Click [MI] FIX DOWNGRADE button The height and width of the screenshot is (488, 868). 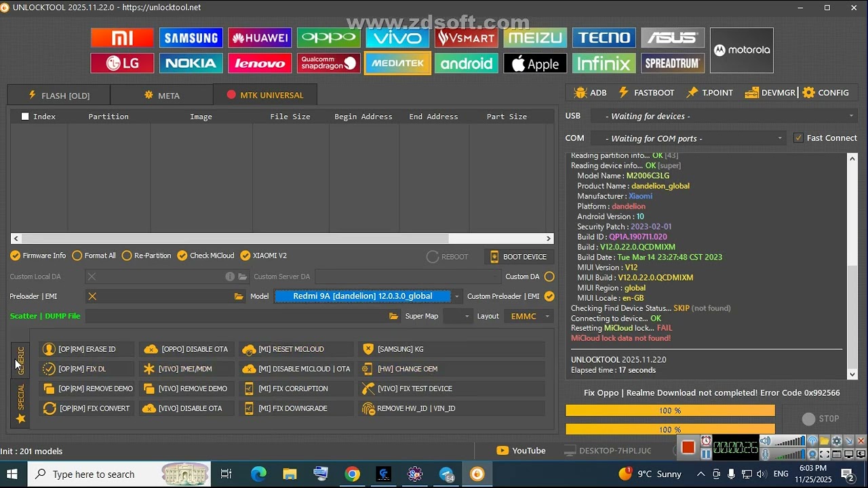pyautogui.click(x=296, y=408)
